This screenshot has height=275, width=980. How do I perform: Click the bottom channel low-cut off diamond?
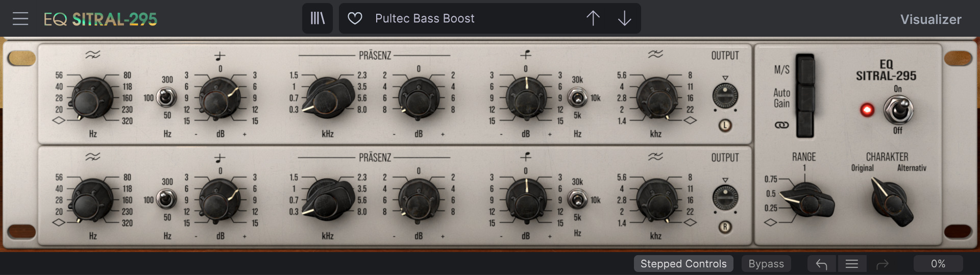[x=59, y=222]
